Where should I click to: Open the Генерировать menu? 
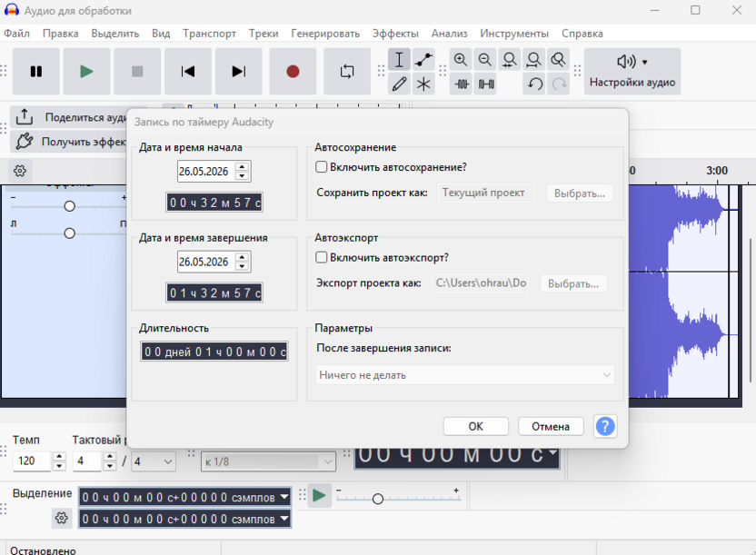(325, 34)
